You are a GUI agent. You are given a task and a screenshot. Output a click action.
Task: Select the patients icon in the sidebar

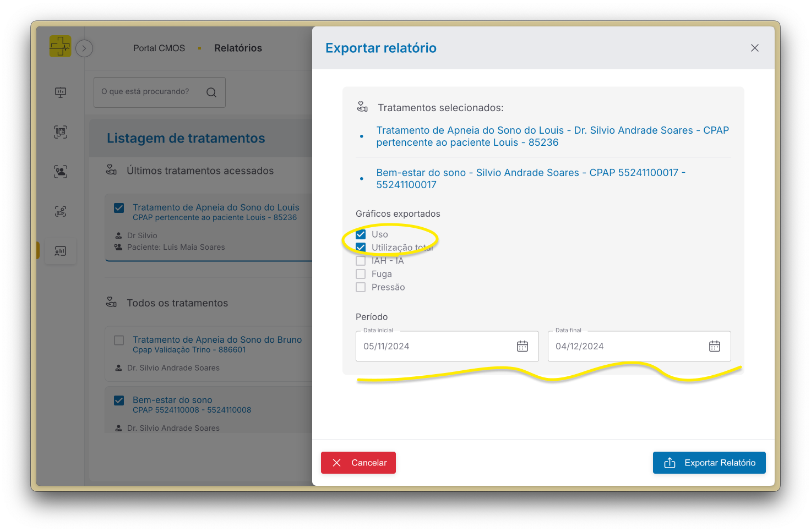tap(60, 172)
